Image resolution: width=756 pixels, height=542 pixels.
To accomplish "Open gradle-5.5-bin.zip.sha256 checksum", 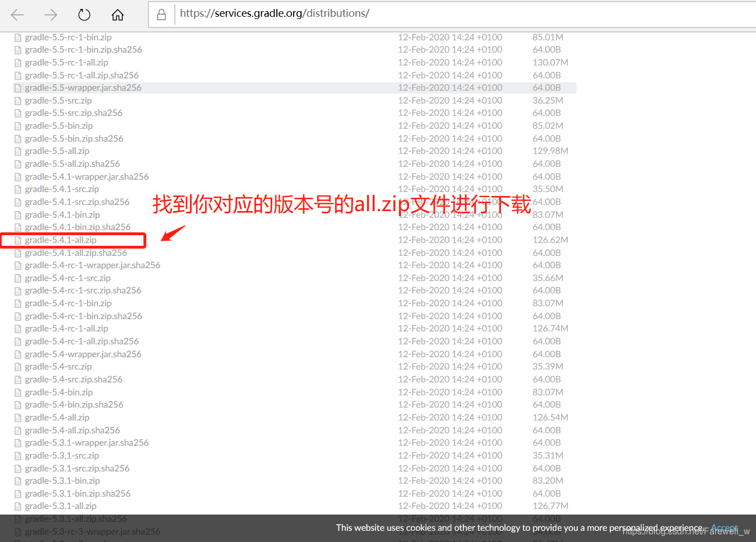I will [74, 139].
